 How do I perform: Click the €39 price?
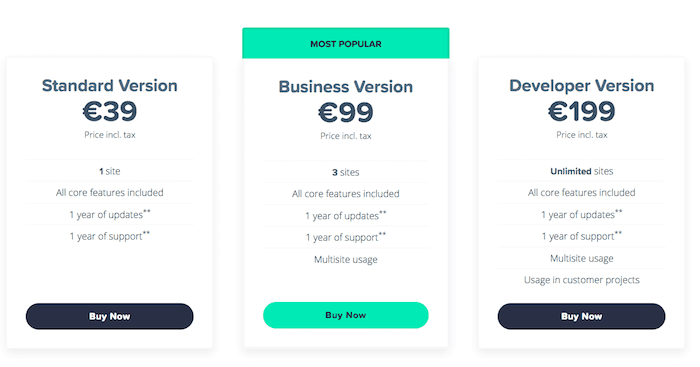point(110,111)
